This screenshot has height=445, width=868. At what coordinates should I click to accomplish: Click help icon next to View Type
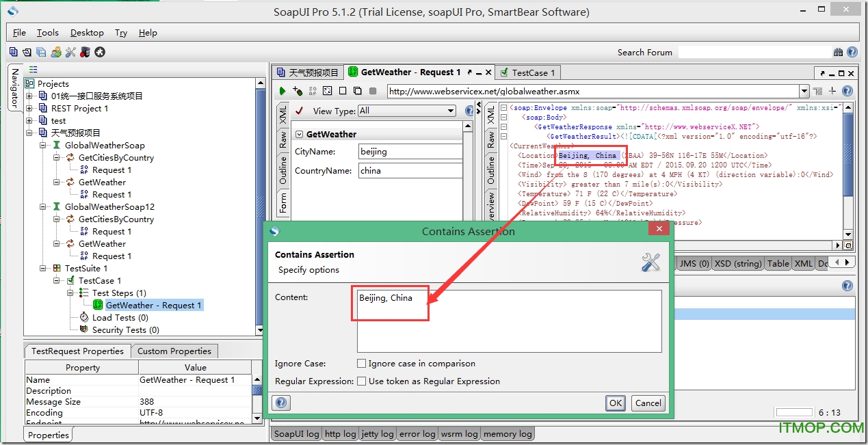point(469,111)
